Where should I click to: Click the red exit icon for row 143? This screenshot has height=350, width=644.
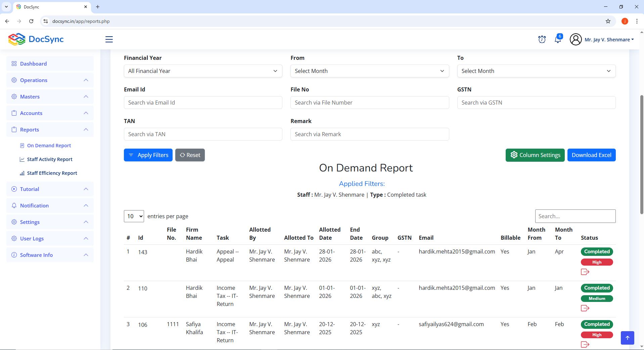point(585,272)
